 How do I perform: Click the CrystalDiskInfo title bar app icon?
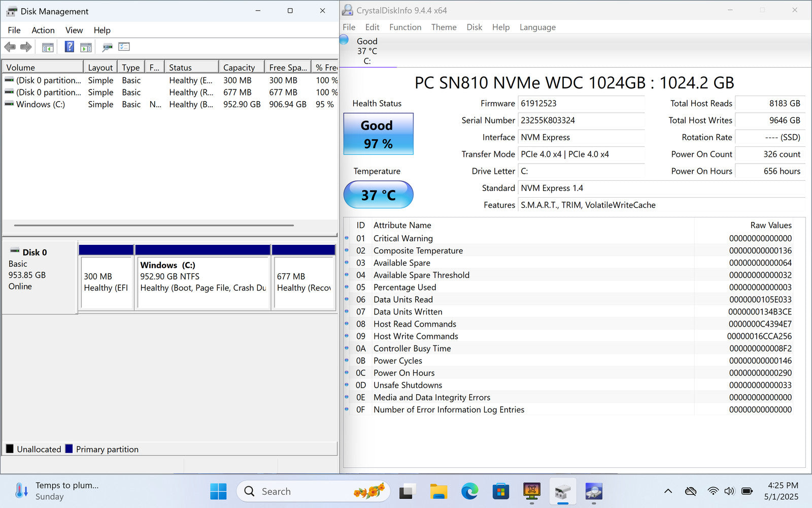click(347, 10)
